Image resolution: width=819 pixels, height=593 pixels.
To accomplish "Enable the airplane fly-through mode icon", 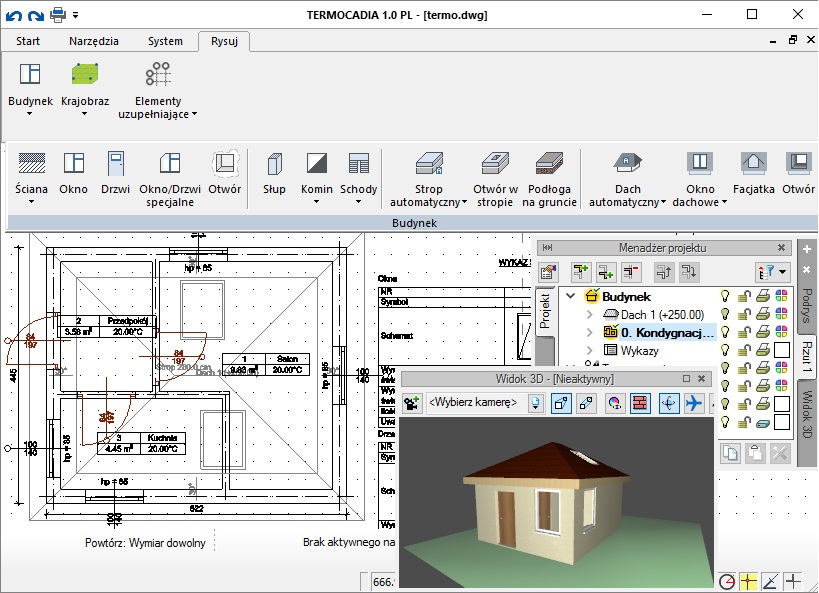I will click(x=694, y=403).
